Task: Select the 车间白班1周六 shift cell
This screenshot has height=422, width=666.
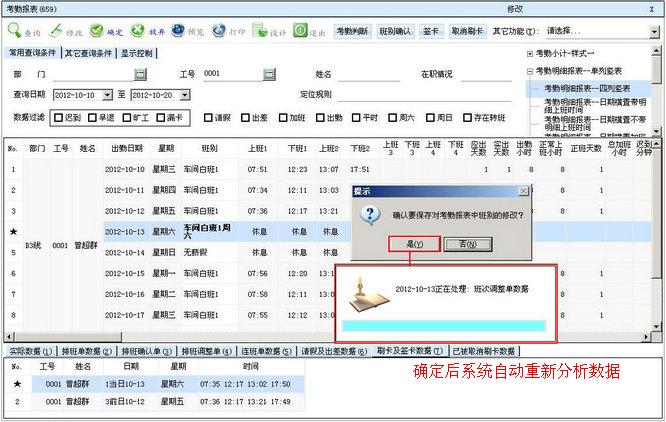Action: pos(210,232)
